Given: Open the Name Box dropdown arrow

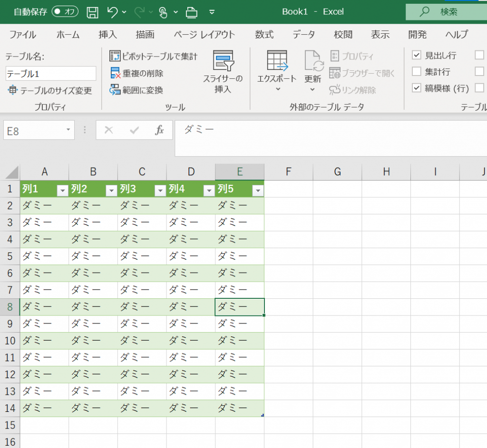Looking at the screenshot, I should coord(68,130).
